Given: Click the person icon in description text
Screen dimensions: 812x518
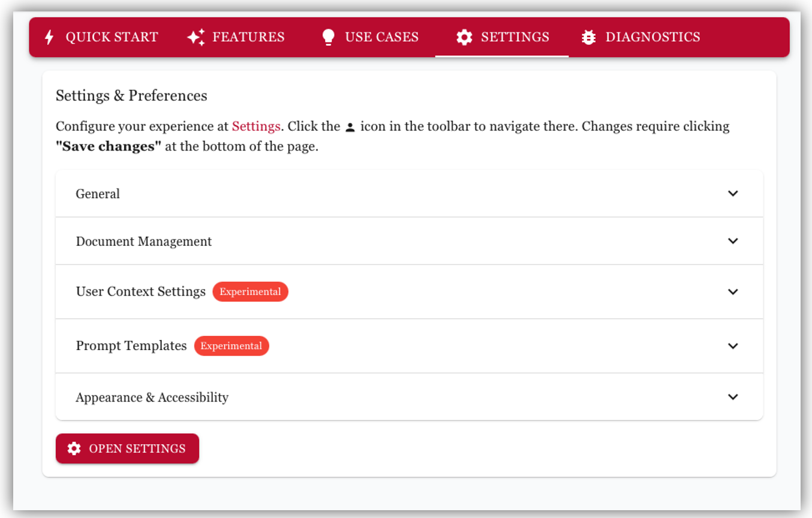Looking at the screenshot, I should tap(350, 127).
